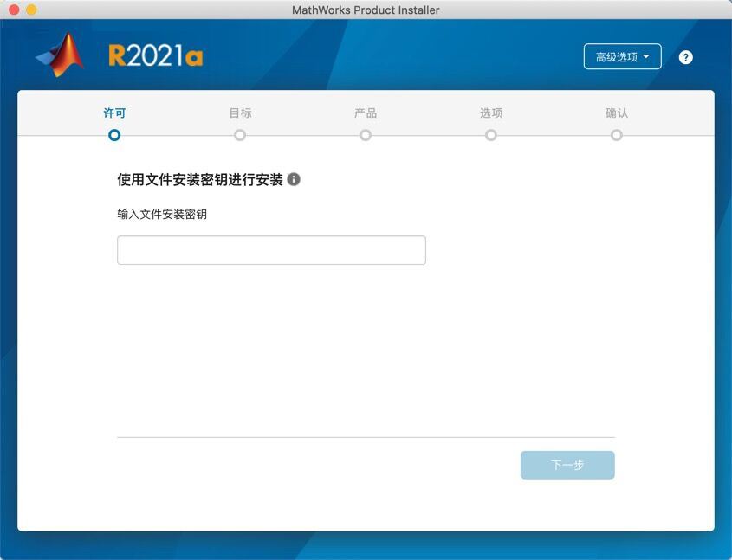Click the 确认 step circle marker
The height and width of the screenshot is (560, 732).
(616, 135)
